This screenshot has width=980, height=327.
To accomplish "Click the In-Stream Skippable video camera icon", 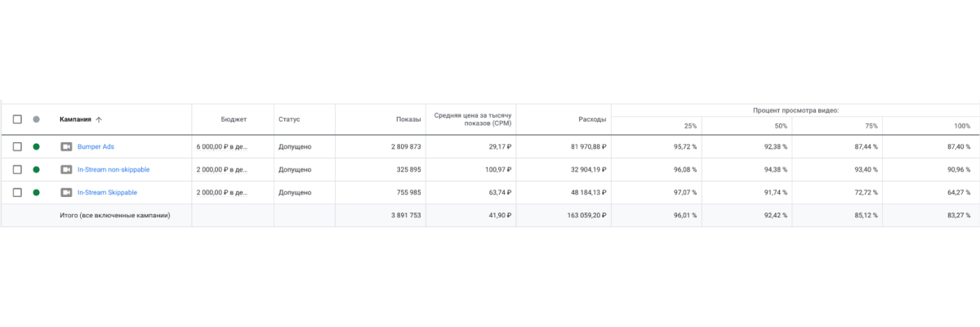I will [66, 193].
